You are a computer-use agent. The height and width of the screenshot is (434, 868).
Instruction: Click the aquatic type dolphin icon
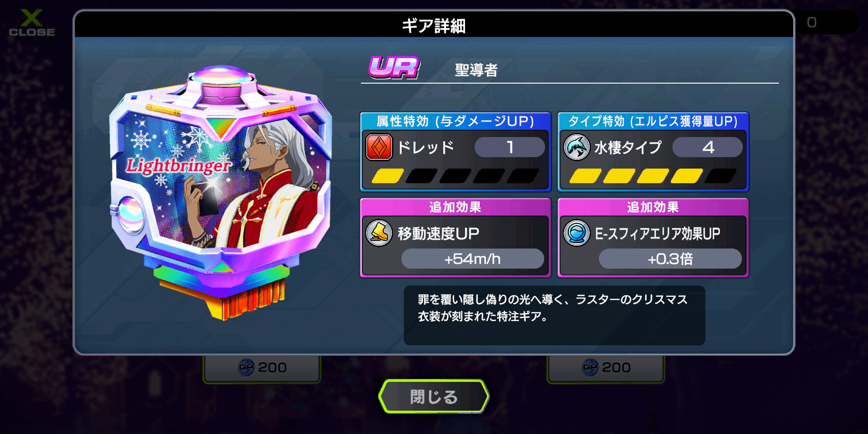pyautogui.click(x=577, y=147)
